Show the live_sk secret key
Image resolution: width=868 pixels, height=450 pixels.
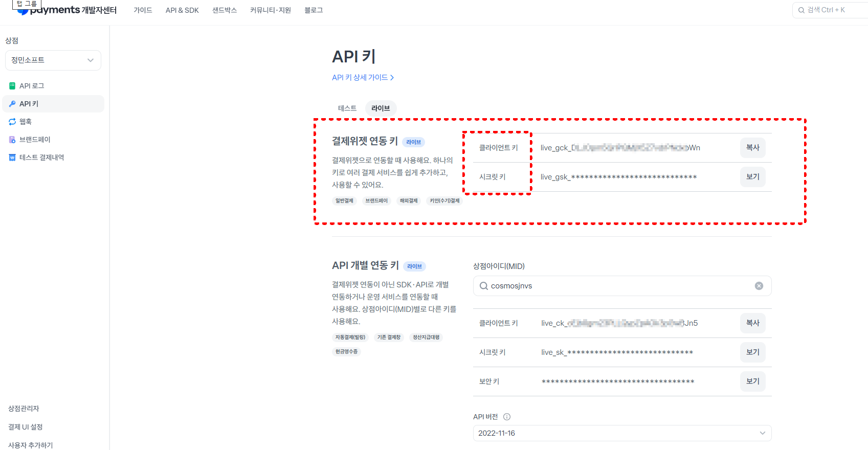pyautogui.click(x=753, y=352)
